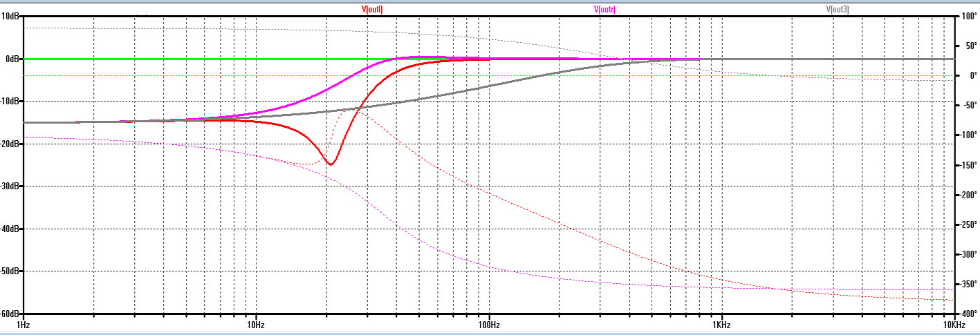Click the 10KHz frequency axis label
980x335 pixels.
954,325
